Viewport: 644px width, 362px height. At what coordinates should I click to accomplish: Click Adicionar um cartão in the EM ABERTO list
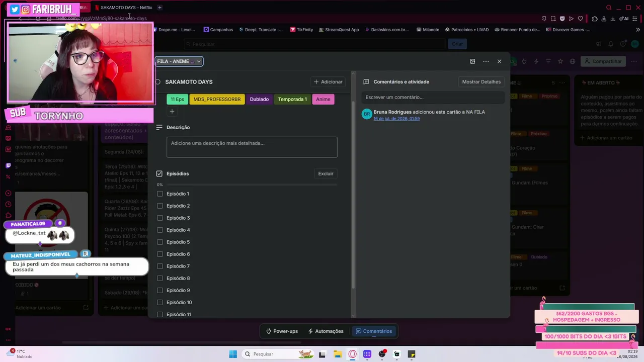tap(606, 138)
